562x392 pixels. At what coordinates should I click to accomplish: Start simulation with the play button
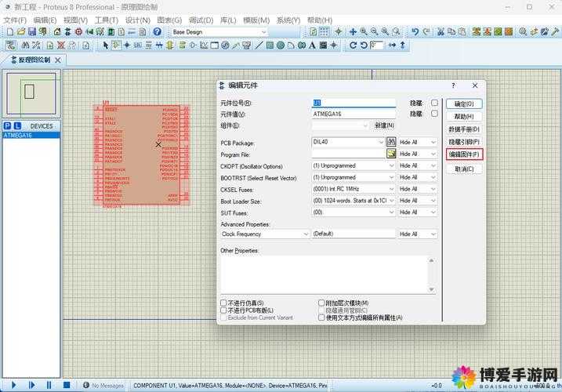13,385
